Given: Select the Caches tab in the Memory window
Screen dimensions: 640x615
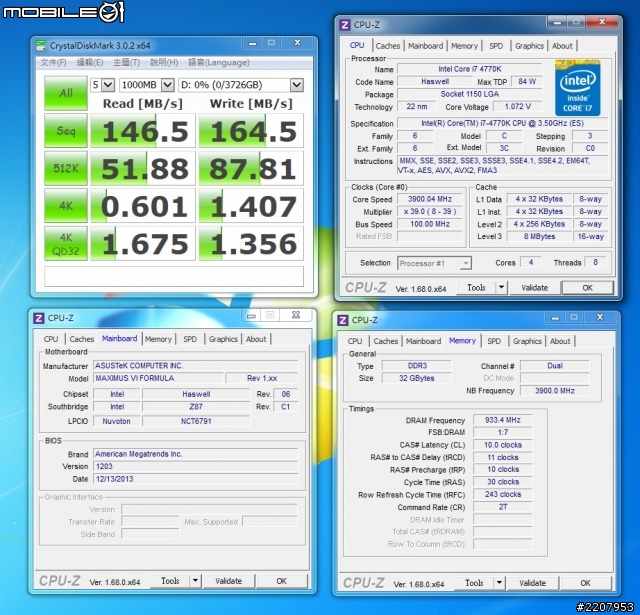Looking at the screenshot, I should point(386,341).
